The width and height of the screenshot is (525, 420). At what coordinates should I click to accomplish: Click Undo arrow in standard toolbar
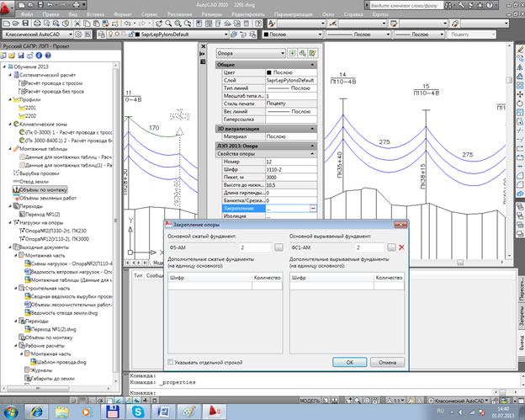click(x=127, y=24)
